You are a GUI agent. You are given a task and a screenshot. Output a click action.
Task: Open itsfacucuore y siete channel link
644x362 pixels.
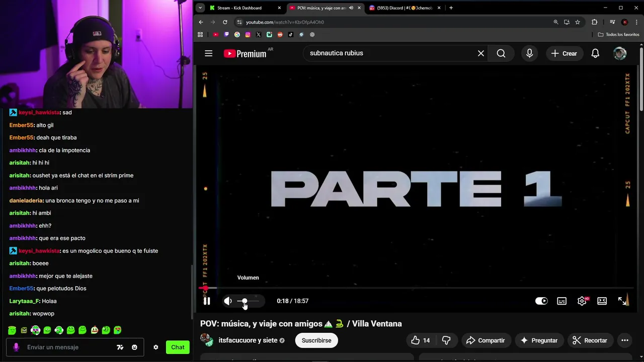pyautogui.click(x=248, y=340)
